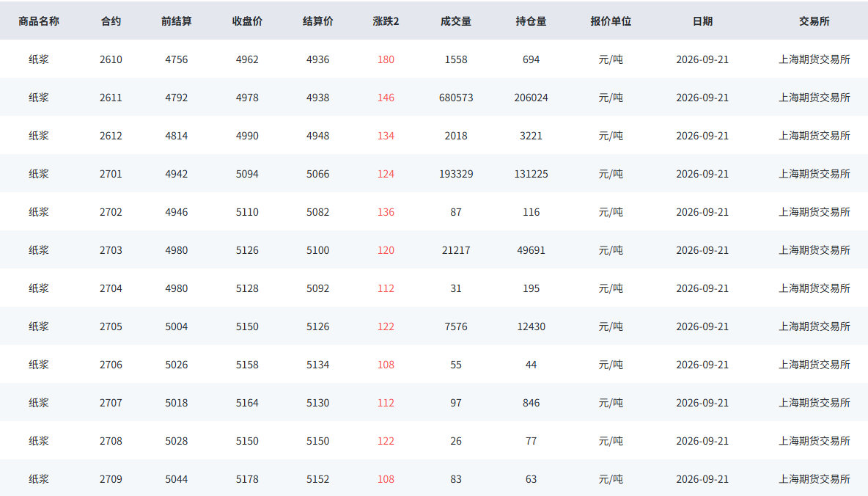
Task: Click the 成交量 column header
Action: tap(456, 21)
